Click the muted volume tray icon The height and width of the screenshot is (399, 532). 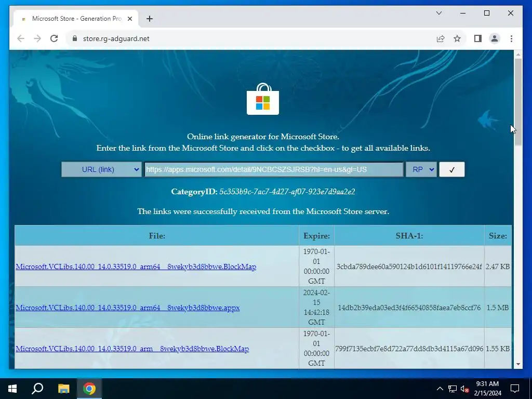[464, 389]
